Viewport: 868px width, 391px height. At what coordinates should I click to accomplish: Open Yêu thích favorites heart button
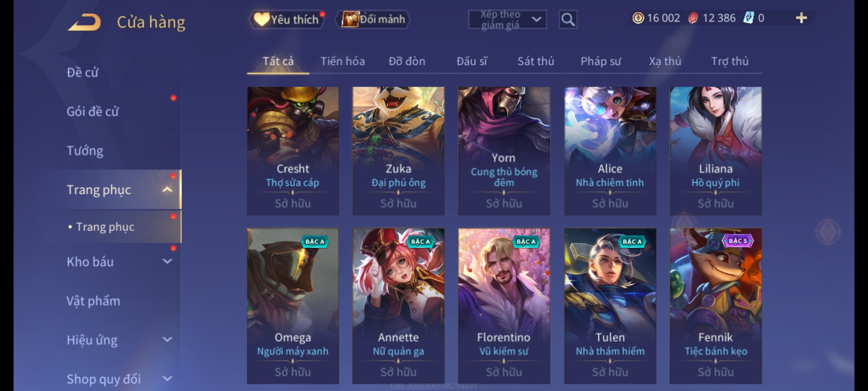coord(287,19)
